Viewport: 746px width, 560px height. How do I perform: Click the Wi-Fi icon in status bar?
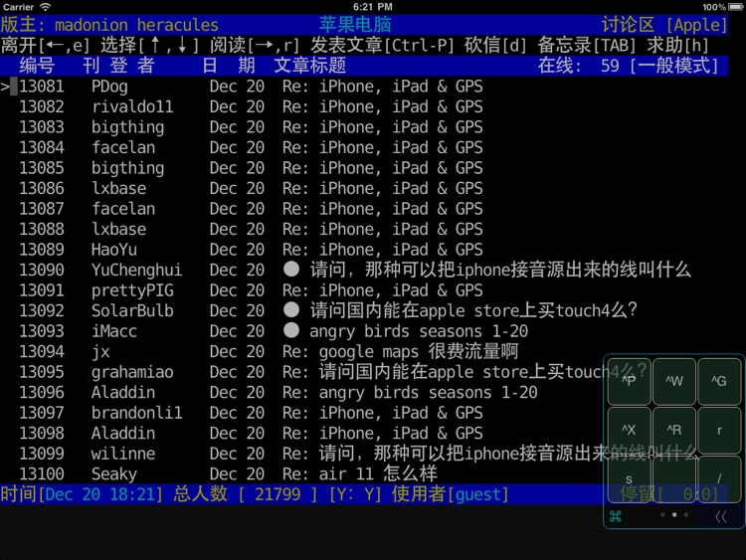[x=45, y=7]
